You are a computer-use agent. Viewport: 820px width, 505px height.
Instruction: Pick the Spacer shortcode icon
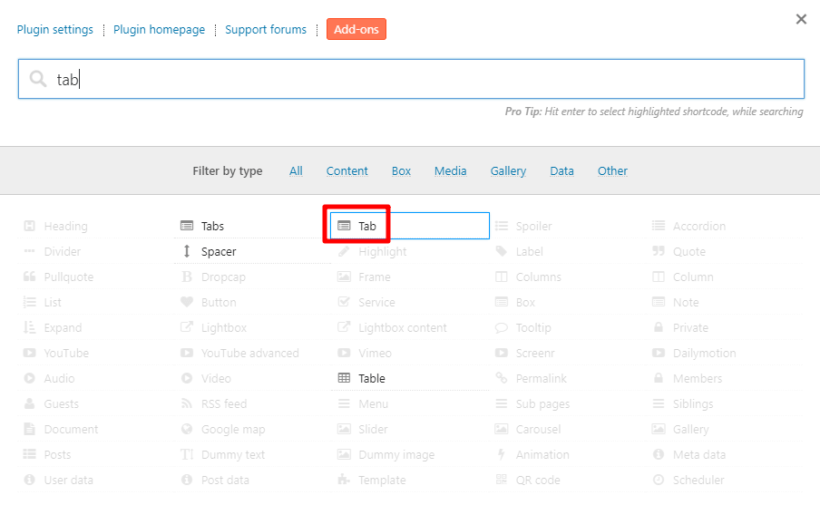(187, 252)
